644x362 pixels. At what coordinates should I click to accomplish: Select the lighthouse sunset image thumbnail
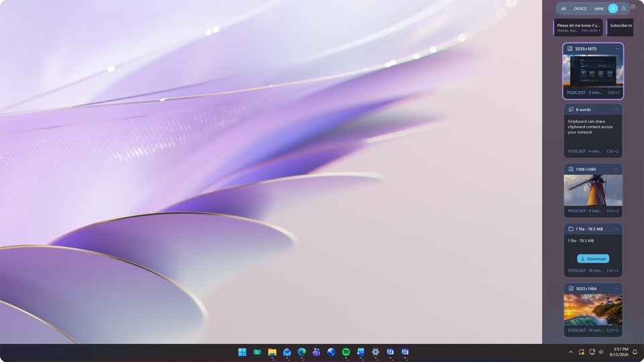(x=593, y=310)
